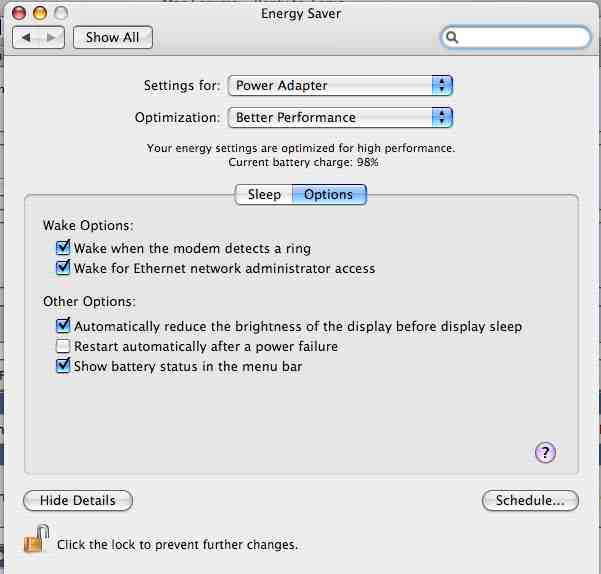Screen dimensions: 601x574
Task: Open the Schedule... dialog
Action: click(530, 500)
